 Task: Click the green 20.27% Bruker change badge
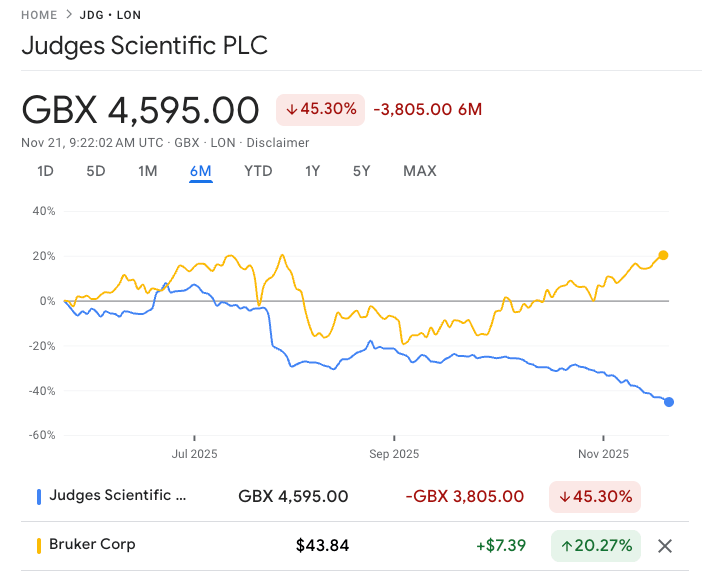(595, 546)
